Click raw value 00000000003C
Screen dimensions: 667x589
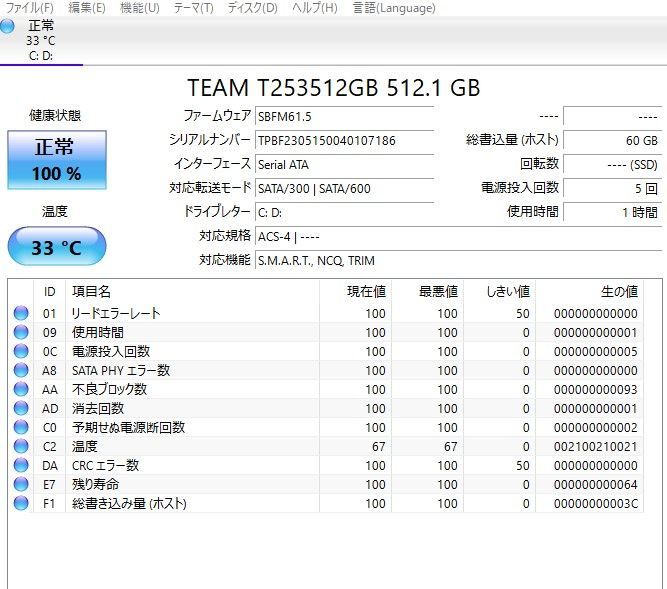click(596, 504)
